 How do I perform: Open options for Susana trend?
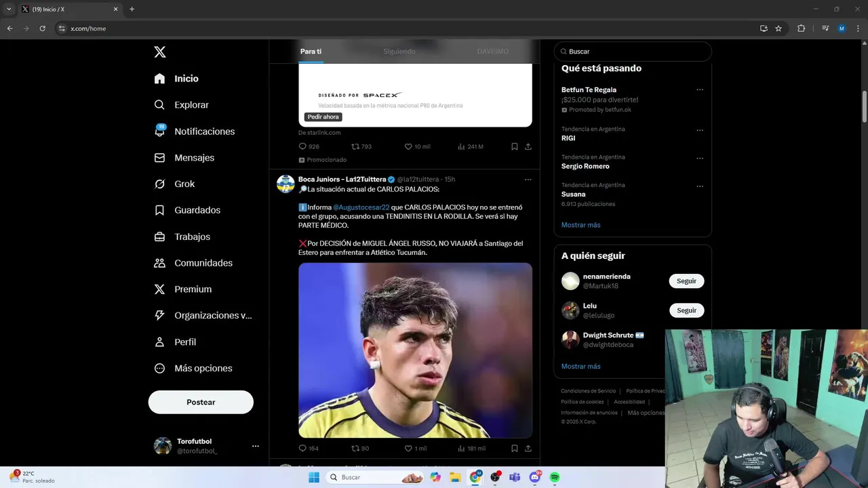pyautogui.click(x=700, y=186)
